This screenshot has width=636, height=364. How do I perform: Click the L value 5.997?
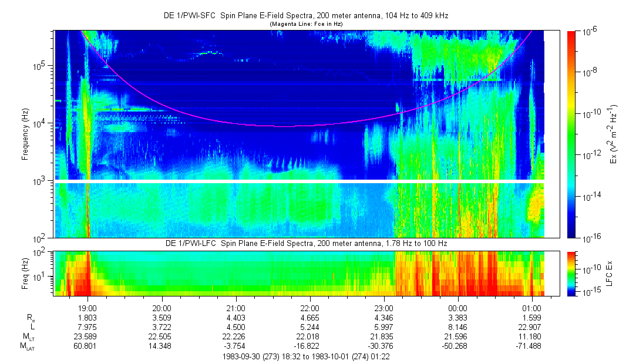383,327
